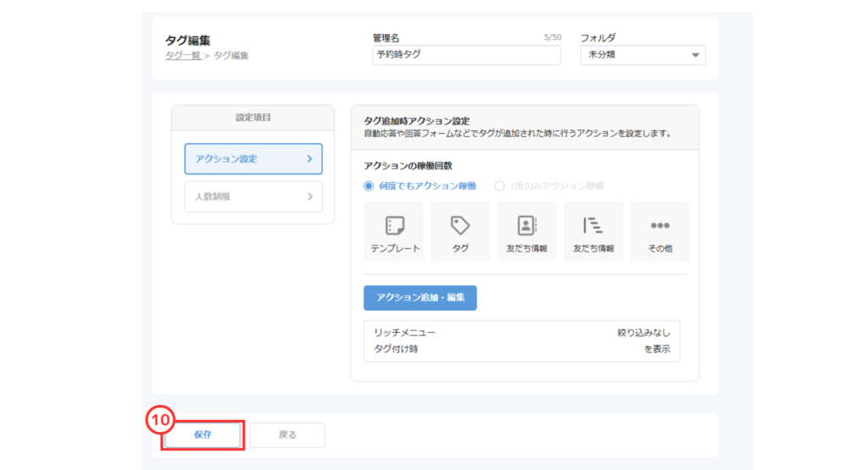
Task: Open the アクション設定 settings item
Action: pyautogui.click(x=253, y=158)
